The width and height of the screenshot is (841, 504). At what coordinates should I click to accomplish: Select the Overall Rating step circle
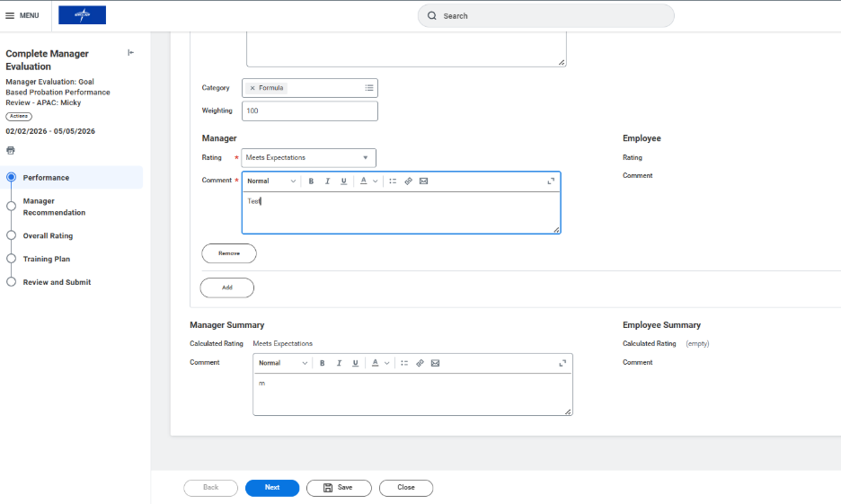12,235
